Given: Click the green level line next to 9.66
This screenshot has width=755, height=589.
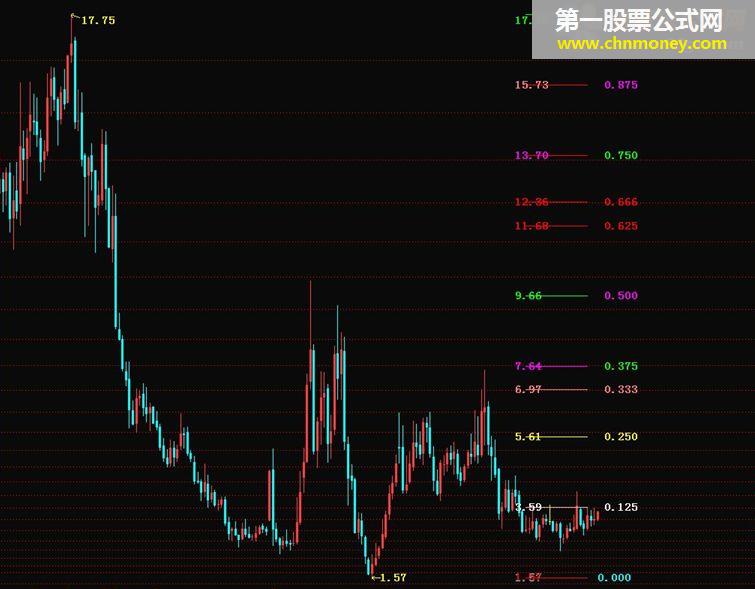Looking at the screenshot, I should tap(564, 296).
